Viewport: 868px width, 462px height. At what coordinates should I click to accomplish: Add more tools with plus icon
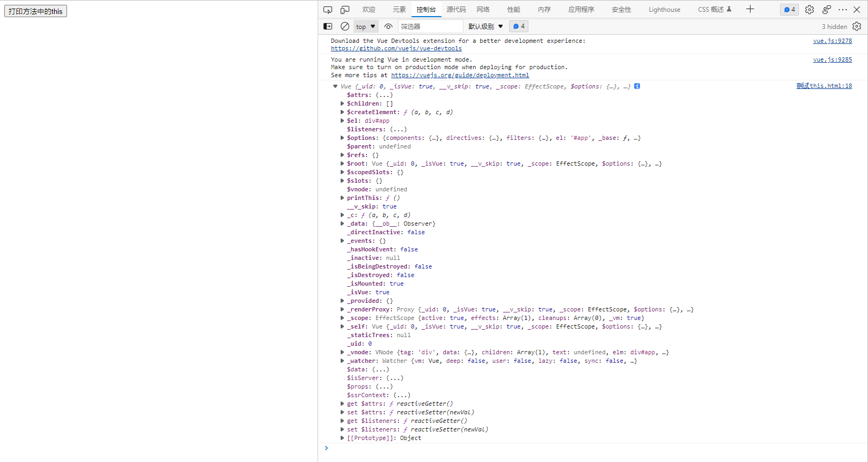coord(750,9)
